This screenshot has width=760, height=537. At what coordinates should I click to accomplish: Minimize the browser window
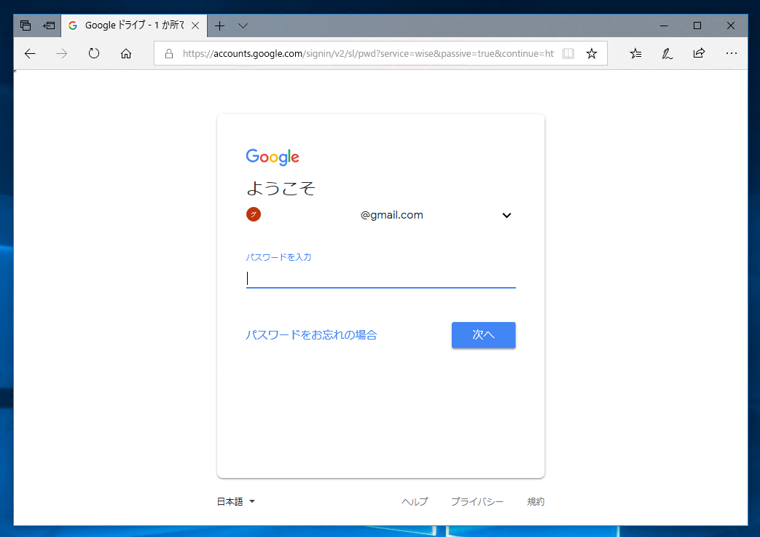[x=664, y=26]
